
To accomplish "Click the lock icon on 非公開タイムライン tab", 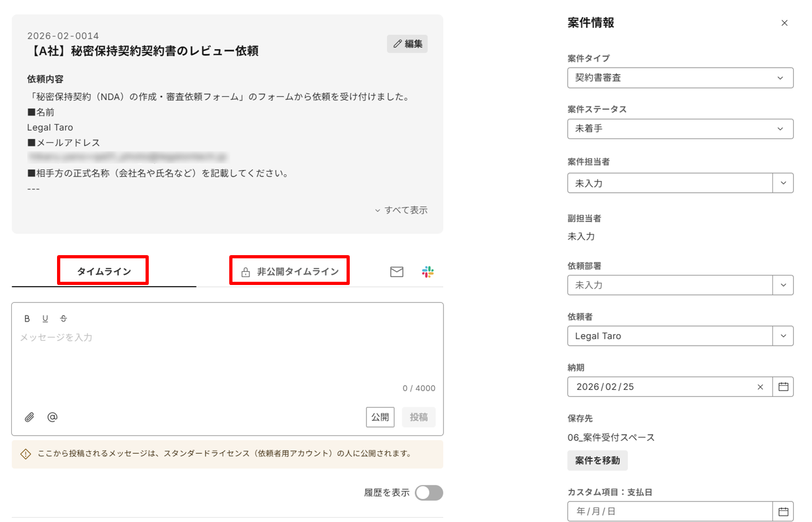I will [x=246, y=272].
